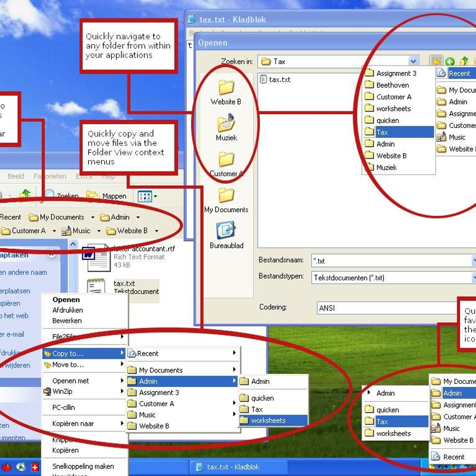Open Bureaublad in the Openen places bar
The width and height of the screenshot is (476, 476).
pos(226,236)
